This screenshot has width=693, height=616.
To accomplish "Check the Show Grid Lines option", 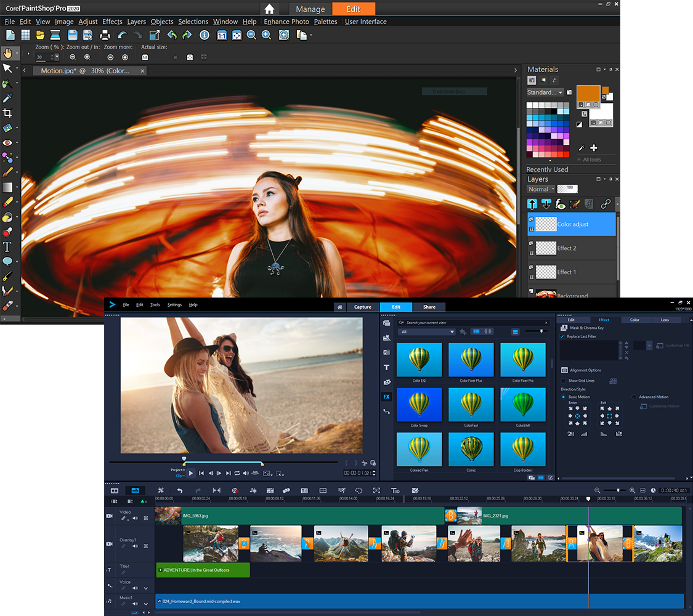I will point(564,381).
